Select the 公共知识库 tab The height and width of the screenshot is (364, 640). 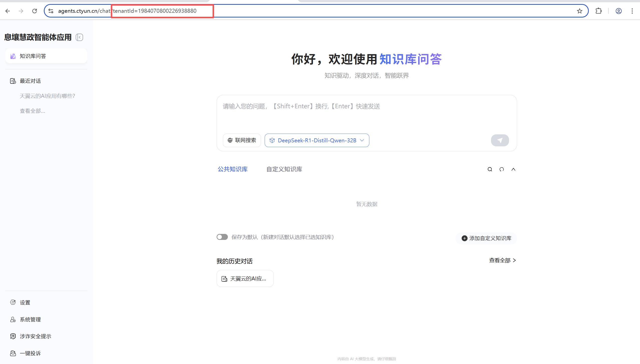click(x=233, y=169)
